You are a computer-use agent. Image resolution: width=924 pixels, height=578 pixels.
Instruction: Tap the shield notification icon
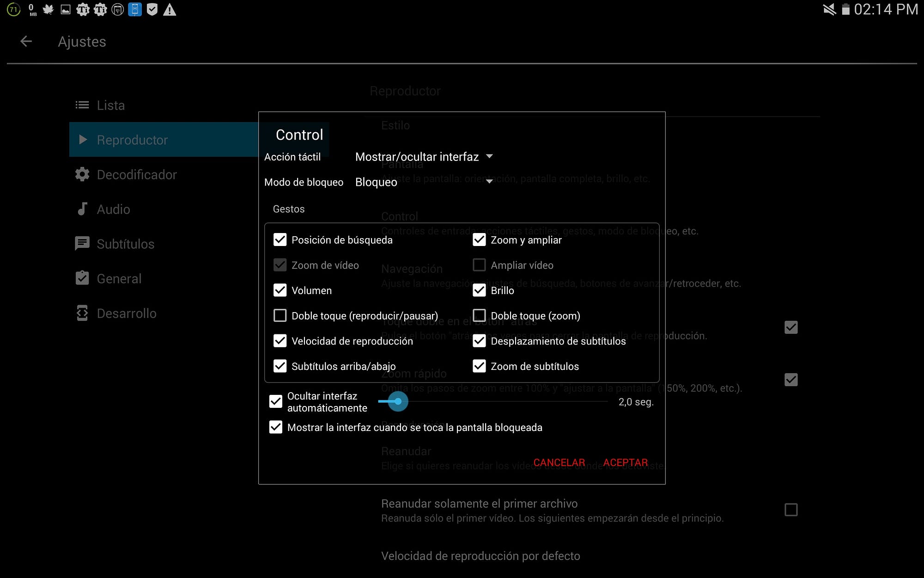[152, 9]
